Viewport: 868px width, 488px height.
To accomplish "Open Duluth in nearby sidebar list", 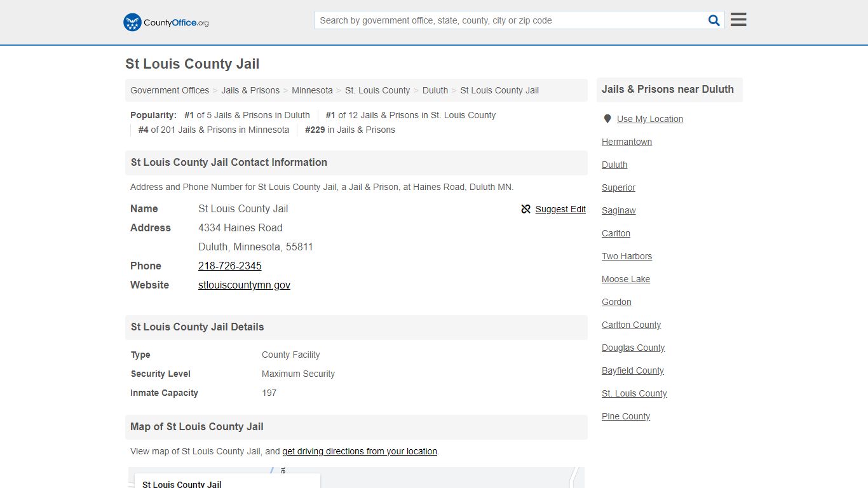I will 614,165.
